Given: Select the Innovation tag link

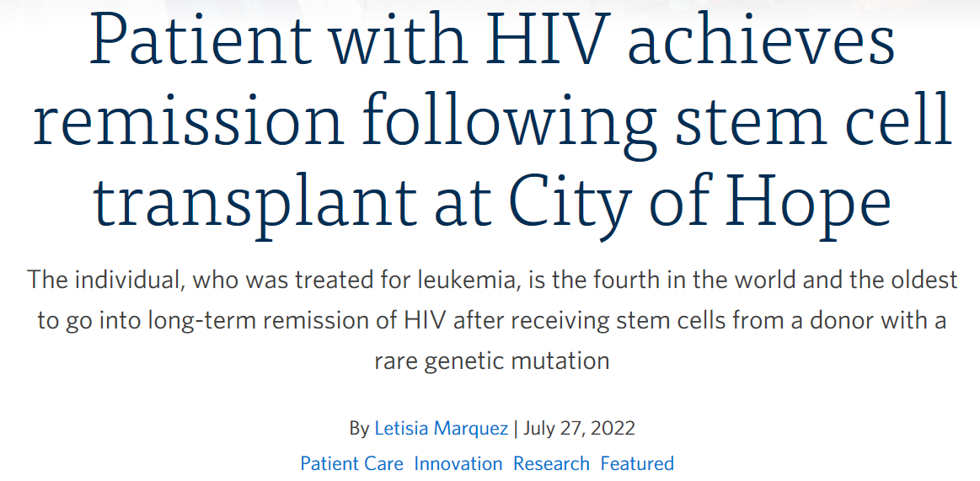Looking at the screenshot, I should 458,463.
